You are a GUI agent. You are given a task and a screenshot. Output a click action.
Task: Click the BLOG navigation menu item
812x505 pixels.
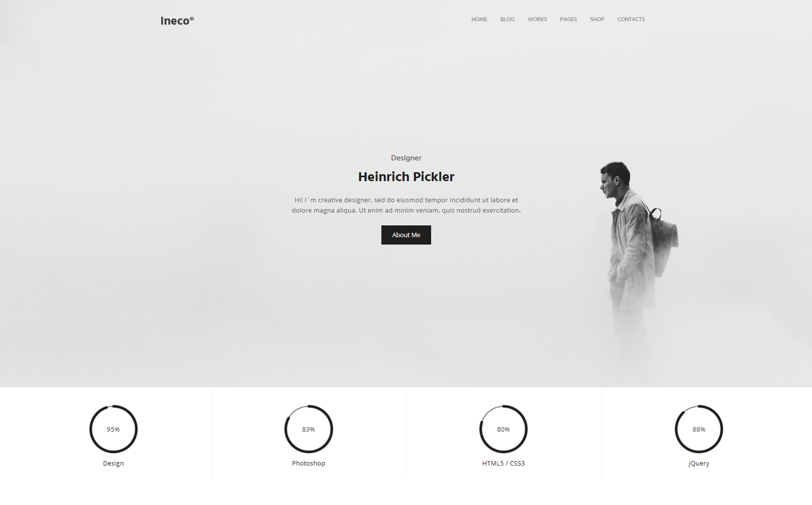point(507,19)
